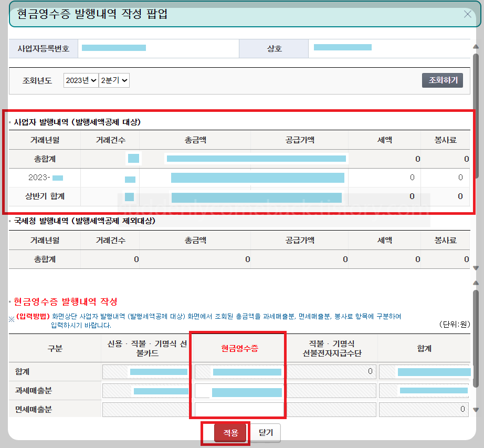Click the lower pane scrollbar thumb

point(476,338)
